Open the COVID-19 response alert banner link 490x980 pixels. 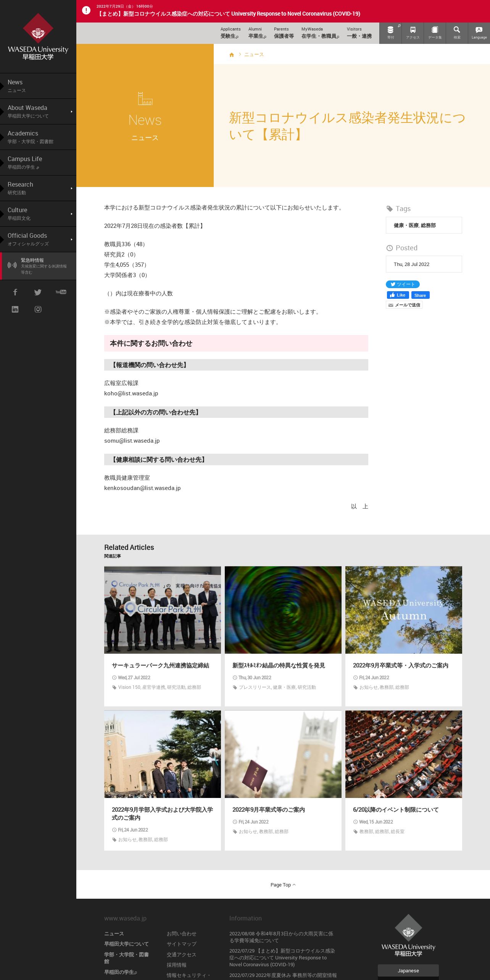coord(228,14)
